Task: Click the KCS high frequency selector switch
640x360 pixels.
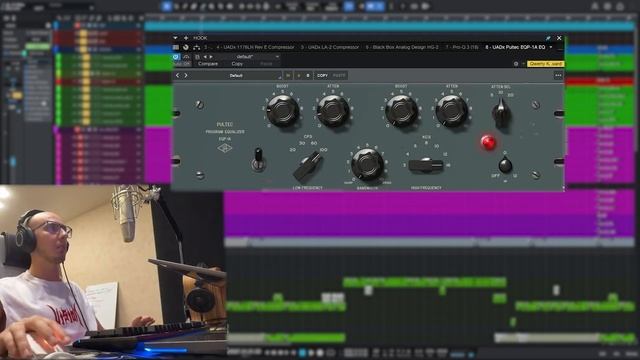Action: click(426, 164)
